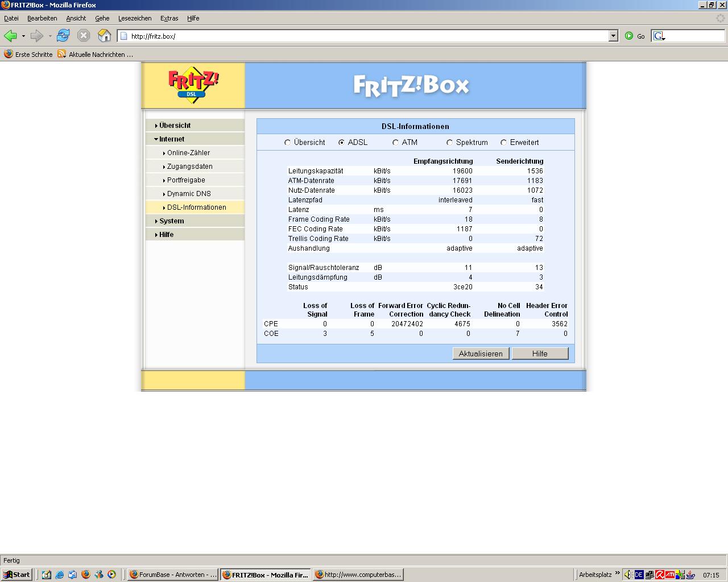Click the Fertig status bar text
Screen dimensions: 728x582
coord(11,560)
